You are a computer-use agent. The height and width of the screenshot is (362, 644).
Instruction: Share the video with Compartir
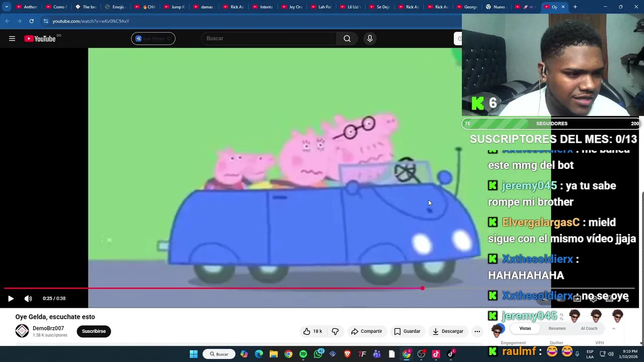pos(367,331)
